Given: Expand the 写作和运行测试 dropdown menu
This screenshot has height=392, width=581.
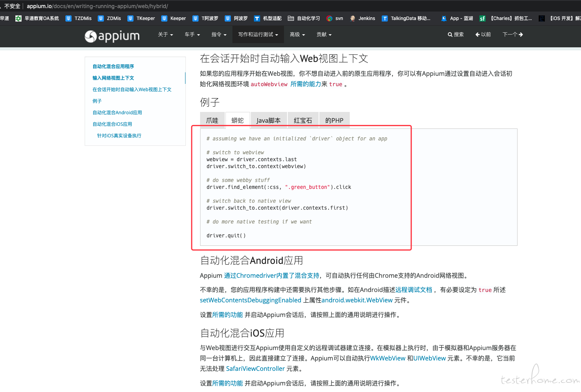Looking at the screenshot, I should 258,35.
